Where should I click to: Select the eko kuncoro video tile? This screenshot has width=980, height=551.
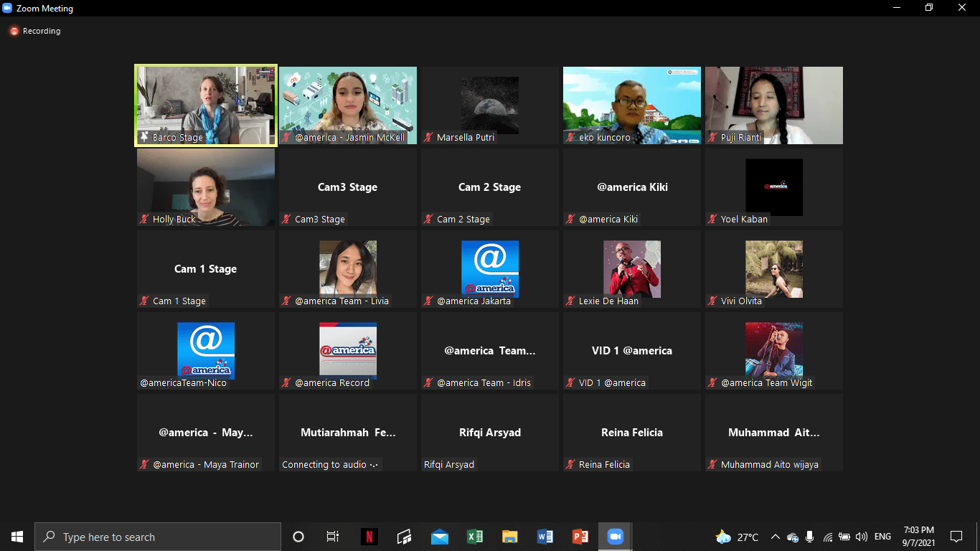click(632, 105)
